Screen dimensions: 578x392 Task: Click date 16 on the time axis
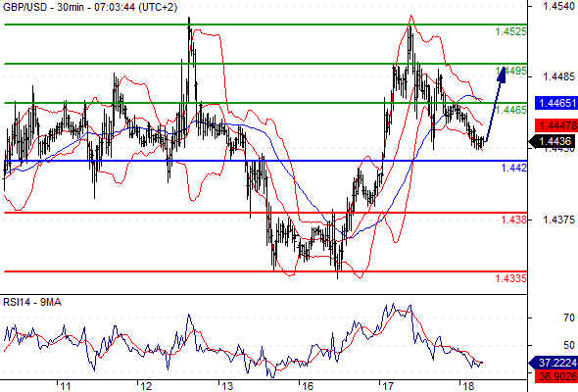pos(308,386)
